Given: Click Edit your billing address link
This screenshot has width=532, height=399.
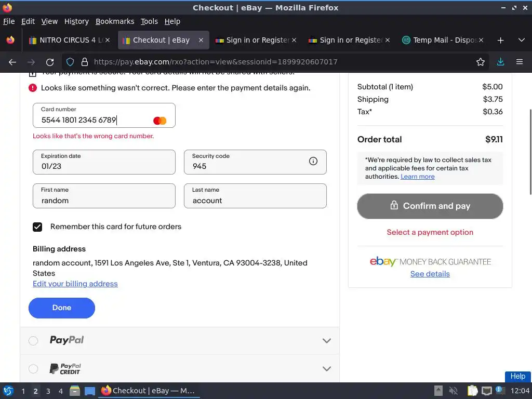Looking at the screenshot, I should pyautogui.click(x=75, y=284).
